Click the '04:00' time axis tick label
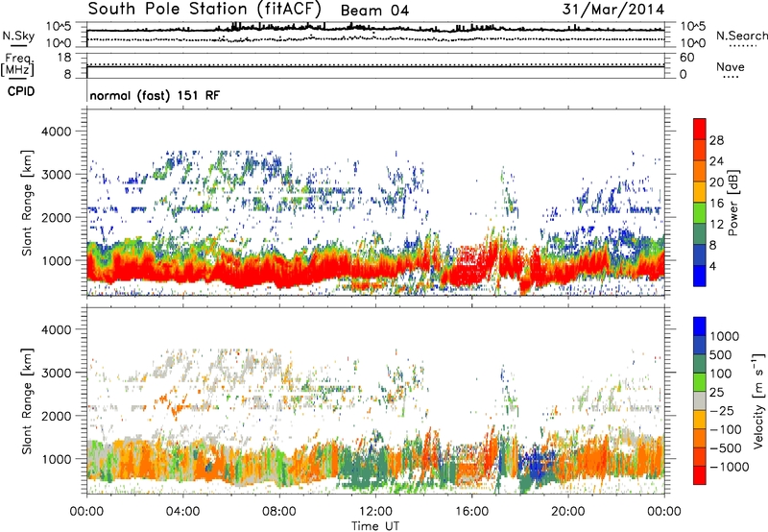Image resolution: width=768 pixels, height=532 pixels. (x=182, y=512)
